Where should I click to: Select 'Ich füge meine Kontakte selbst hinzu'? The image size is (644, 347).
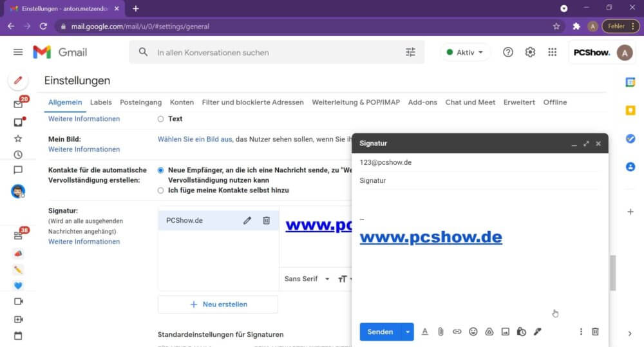click(160, 191)
